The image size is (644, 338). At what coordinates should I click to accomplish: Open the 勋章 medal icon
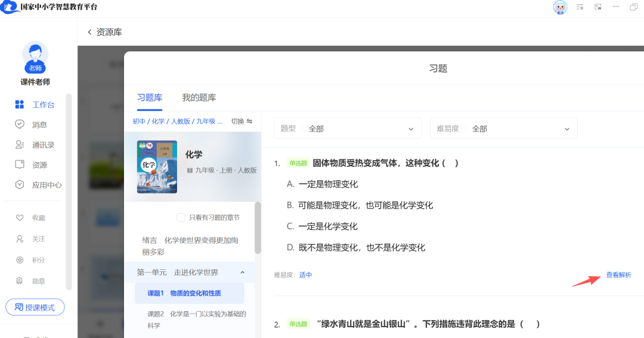[x=20, y=281]
